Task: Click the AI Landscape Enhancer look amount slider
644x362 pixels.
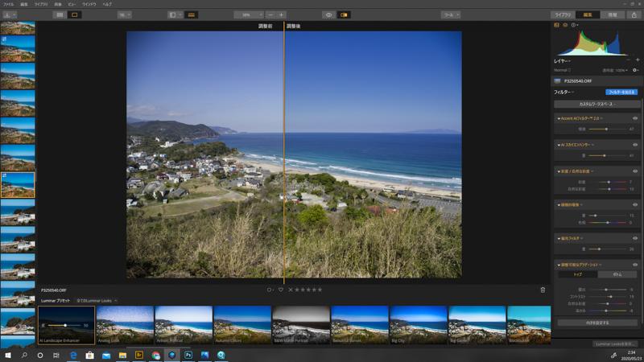Action: 64,326
